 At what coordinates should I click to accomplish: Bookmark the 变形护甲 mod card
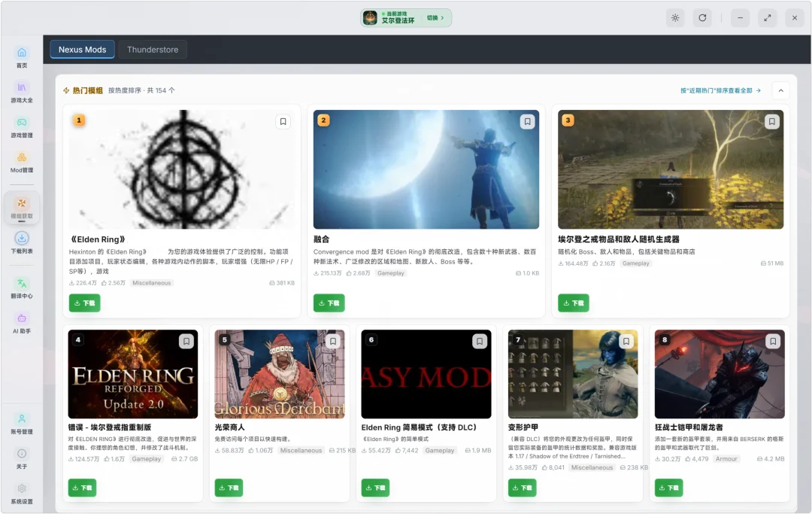pos(626,341)
